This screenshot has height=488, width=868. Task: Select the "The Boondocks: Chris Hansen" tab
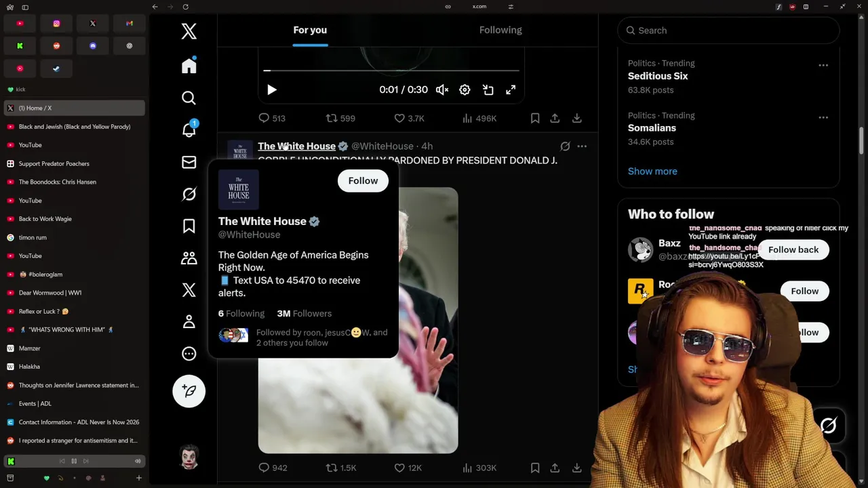pos(74,182)
